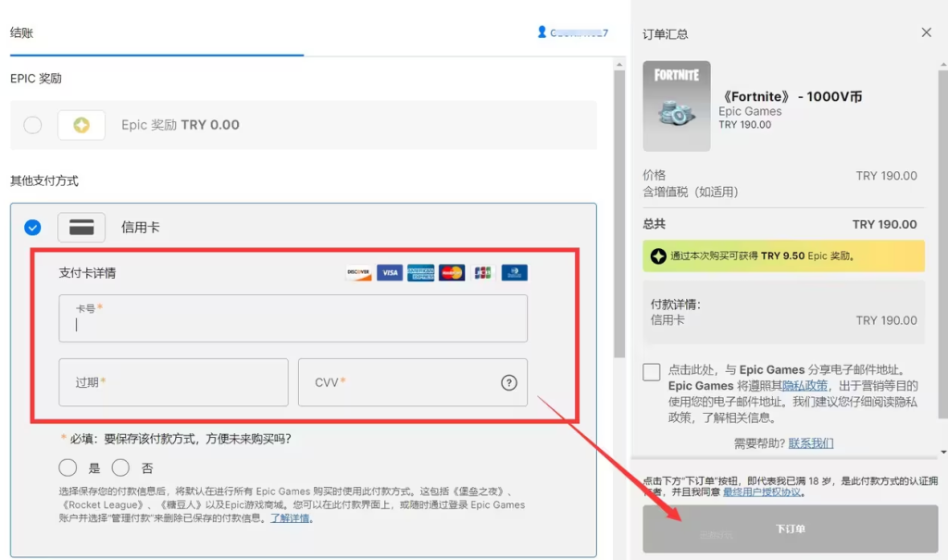
Task: Click the 支付卡详情 heading
Action: tap(87, 273)
